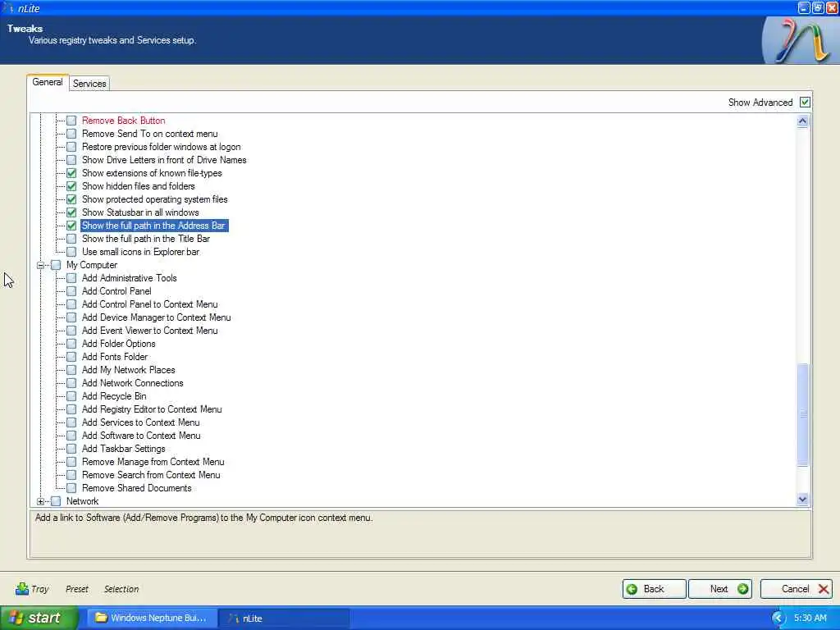Select Add Taskbar Settings item

tap(123, 449)
